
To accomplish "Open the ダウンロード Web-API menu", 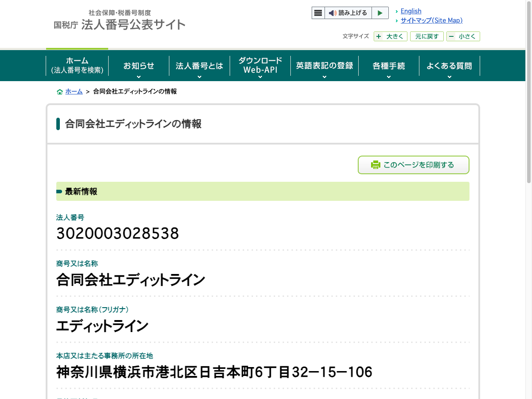I will click(260, 66).
